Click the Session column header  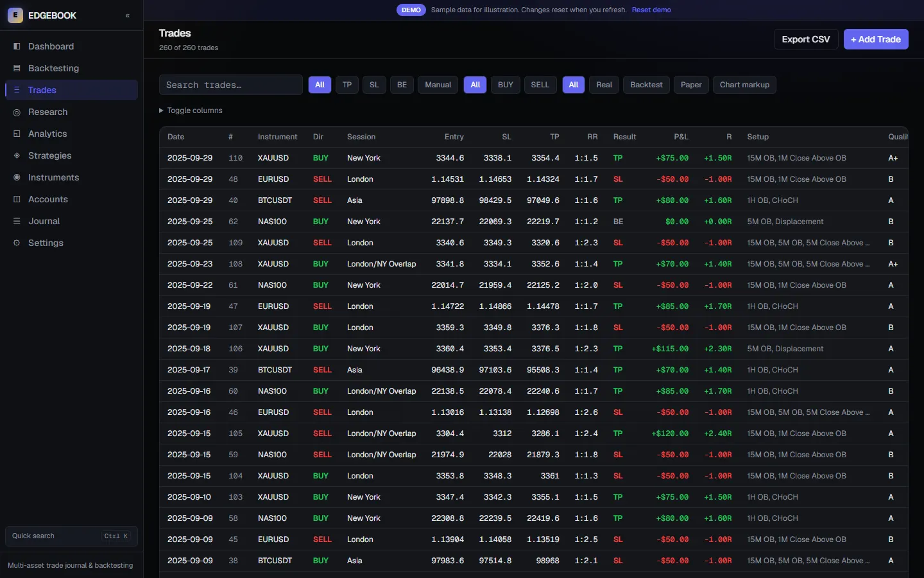[361, 137]
